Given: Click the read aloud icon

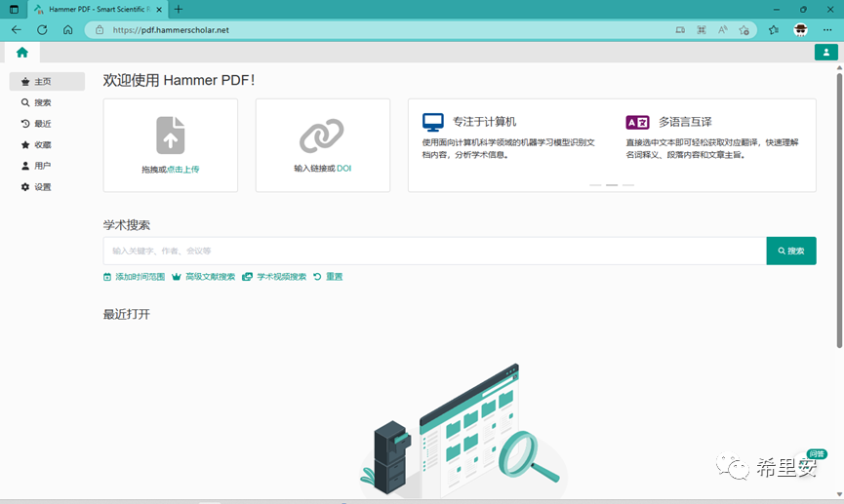Looking at the screenshot, I should click(x=722, y=30).
